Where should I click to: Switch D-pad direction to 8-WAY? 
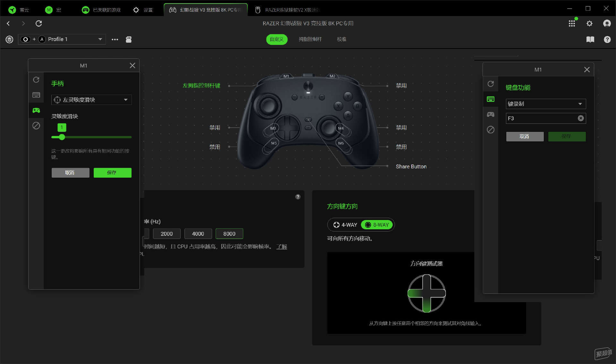pyautogui.click(x=377, y=225)
